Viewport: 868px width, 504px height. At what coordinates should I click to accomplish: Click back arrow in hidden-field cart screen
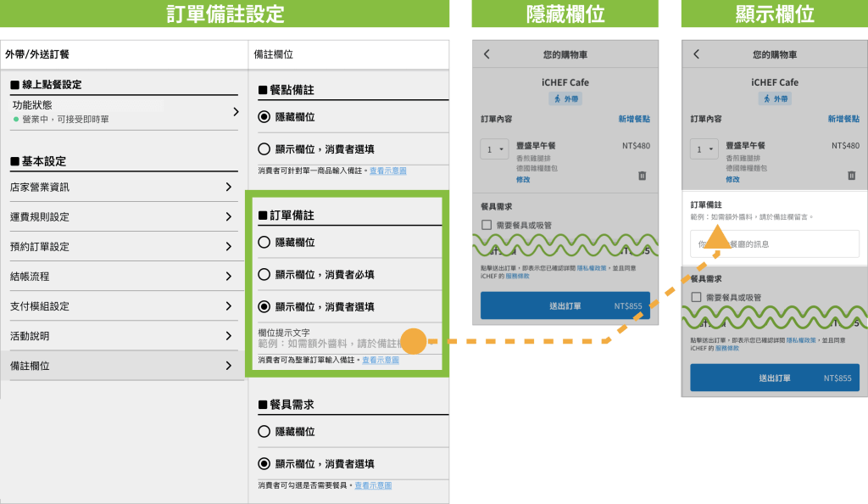coord(487,54)
